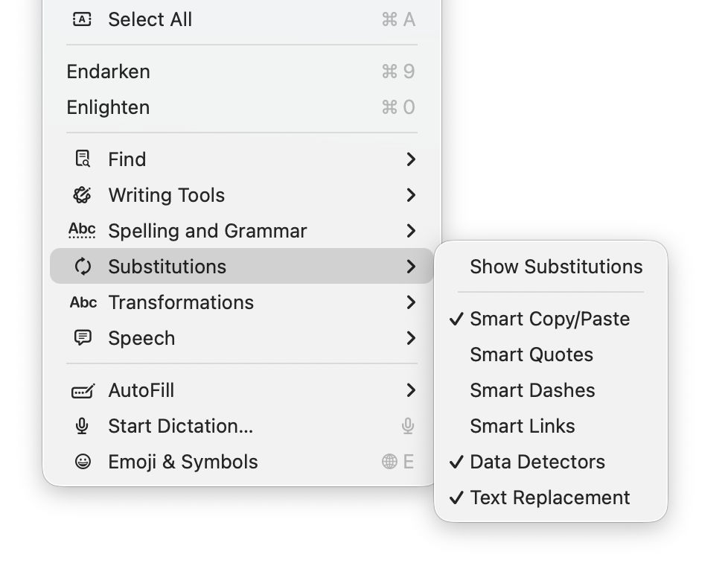
Task: Expand the Transformations submenu chevron
Action: (x=410, y=302)
